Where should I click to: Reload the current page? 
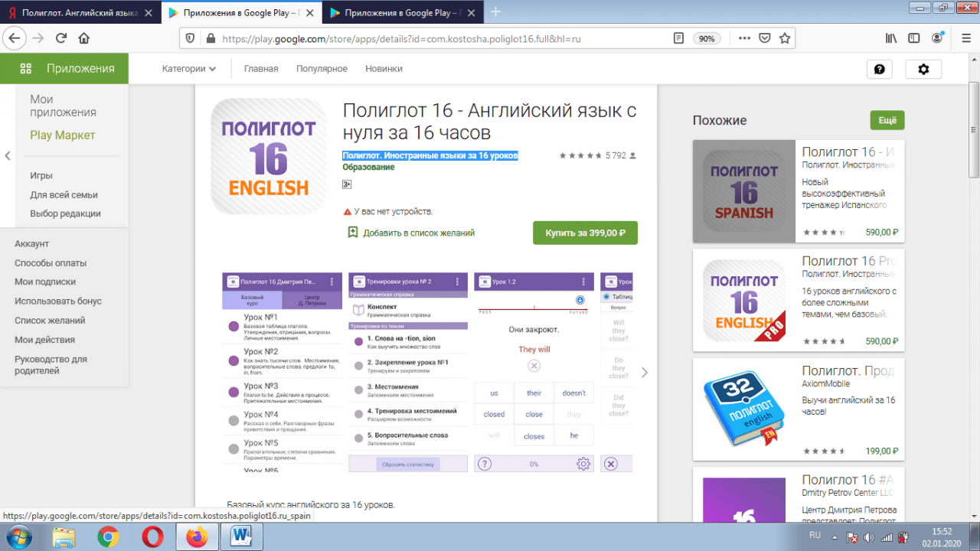tap(61, 38)
